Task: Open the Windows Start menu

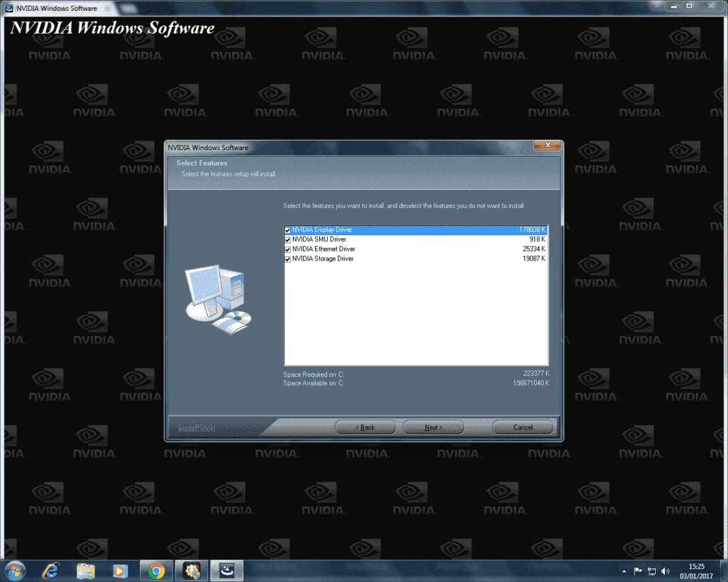Action: (x=15, y=570)
